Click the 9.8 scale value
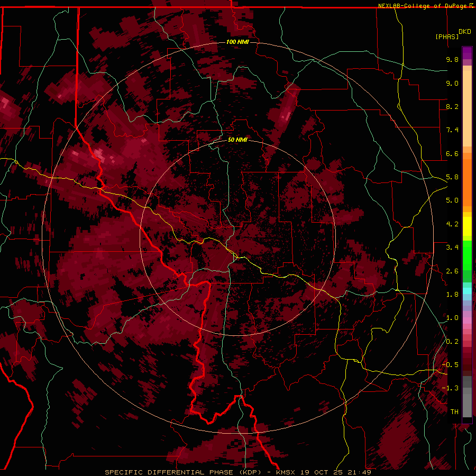 452,59
